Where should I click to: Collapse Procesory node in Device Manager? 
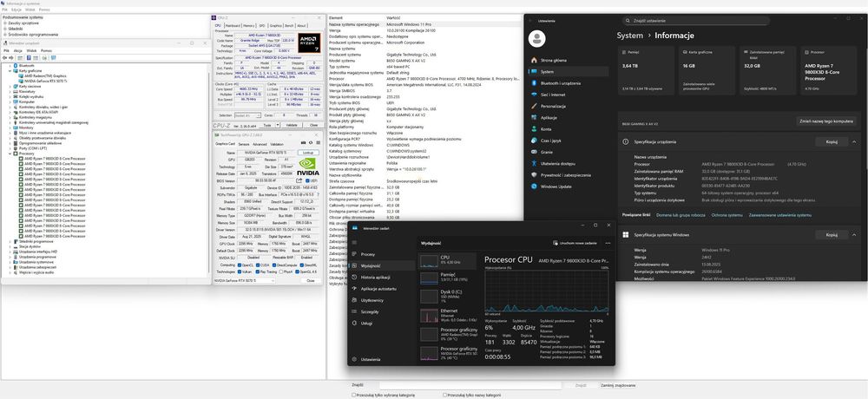click(x=10, y=154)
